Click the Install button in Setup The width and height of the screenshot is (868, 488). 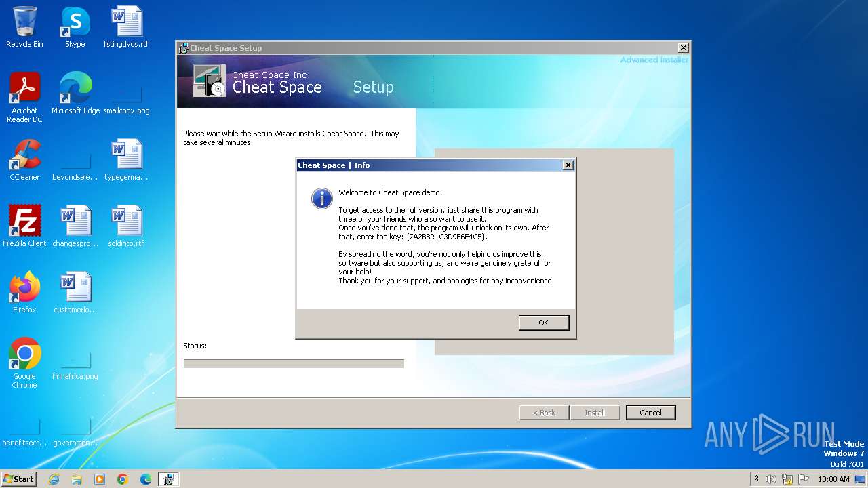(595, 413)
